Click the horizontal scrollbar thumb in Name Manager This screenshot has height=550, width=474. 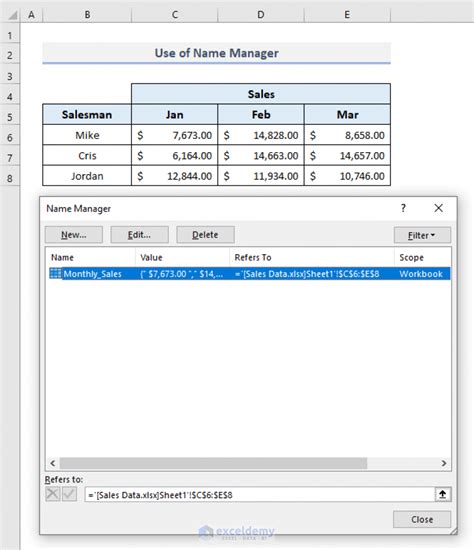click(213, 463)
